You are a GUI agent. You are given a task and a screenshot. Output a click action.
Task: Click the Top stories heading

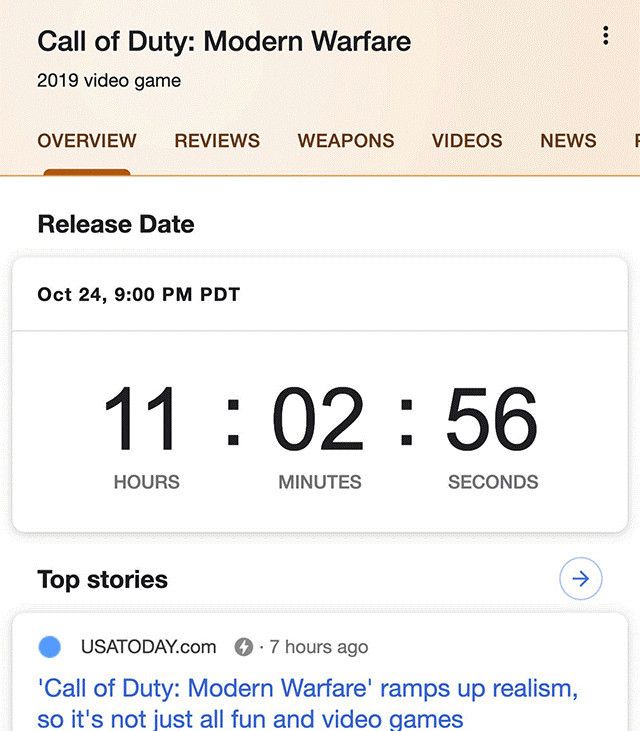pos(102,579)
